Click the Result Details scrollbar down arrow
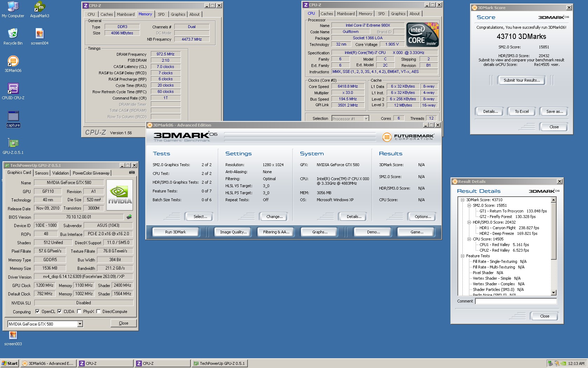 tap(554, 293)
